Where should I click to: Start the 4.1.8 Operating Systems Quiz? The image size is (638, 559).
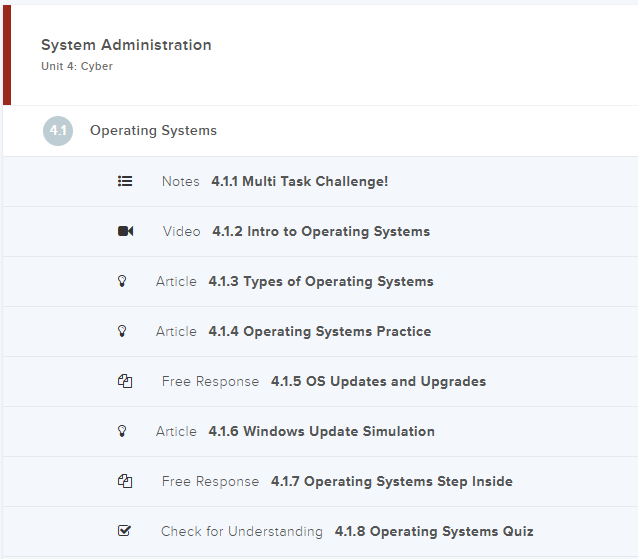pyautogui.click(x=433, y=531)
